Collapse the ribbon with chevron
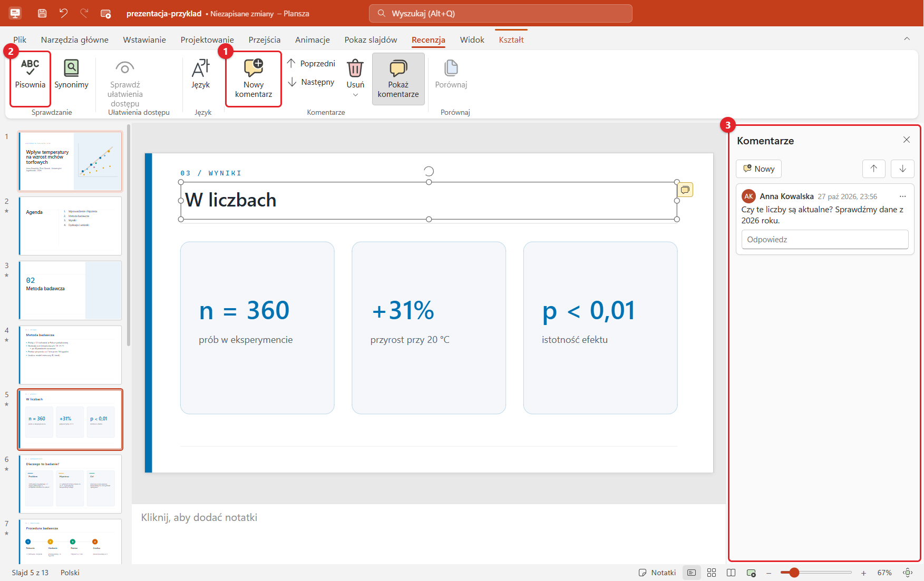 coord(907,38)
